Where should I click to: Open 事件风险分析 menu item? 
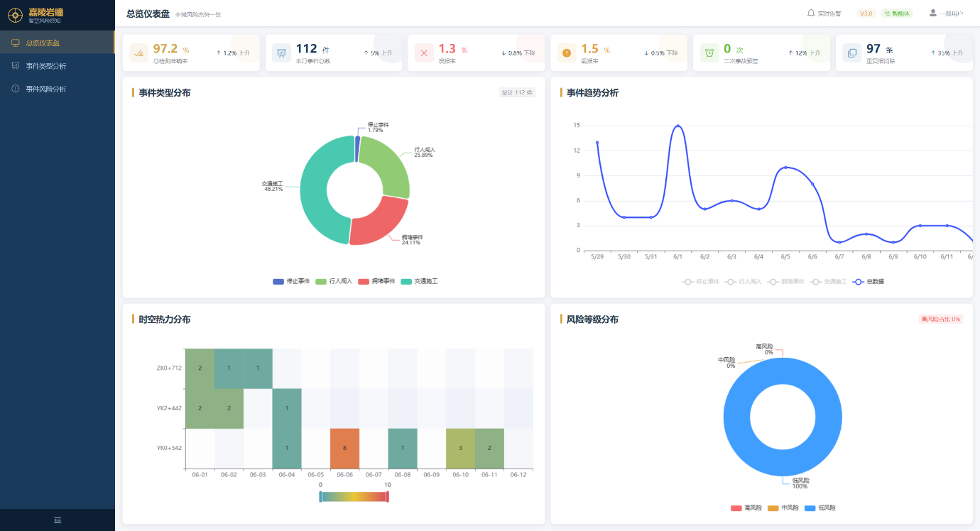[x=57, y=89]
